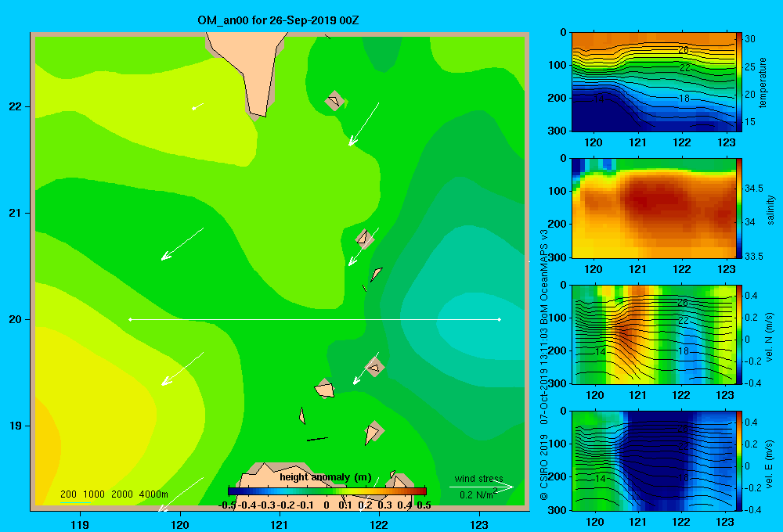Click longitude label 123 on map axis
Image resolution: width=783 pixels, height=532 pixels.
pyautogui.click(x=479, y=524)
